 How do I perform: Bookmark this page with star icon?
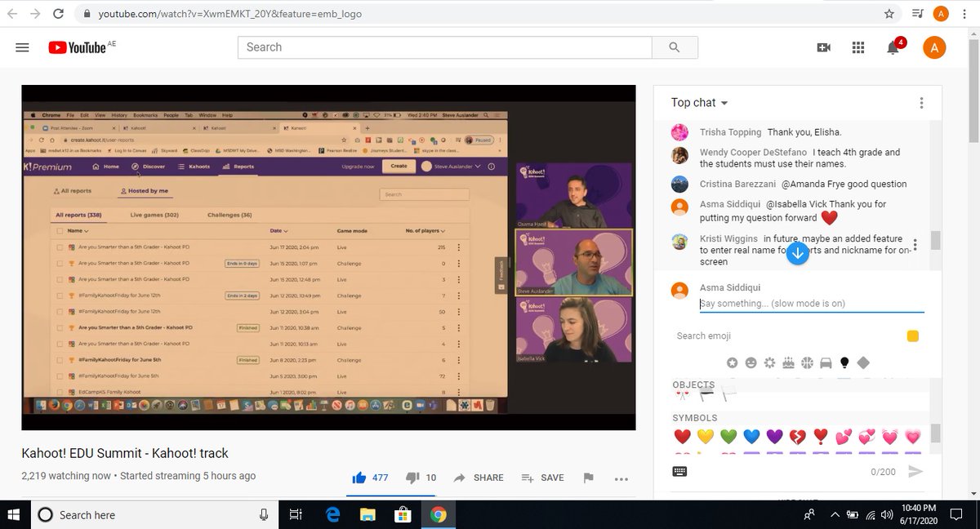click(889, 13)
